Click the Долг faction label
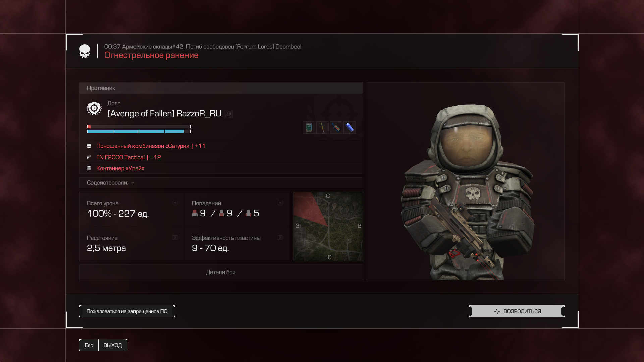Viewport: 644px width, 362px height. [x=114, y=103]
